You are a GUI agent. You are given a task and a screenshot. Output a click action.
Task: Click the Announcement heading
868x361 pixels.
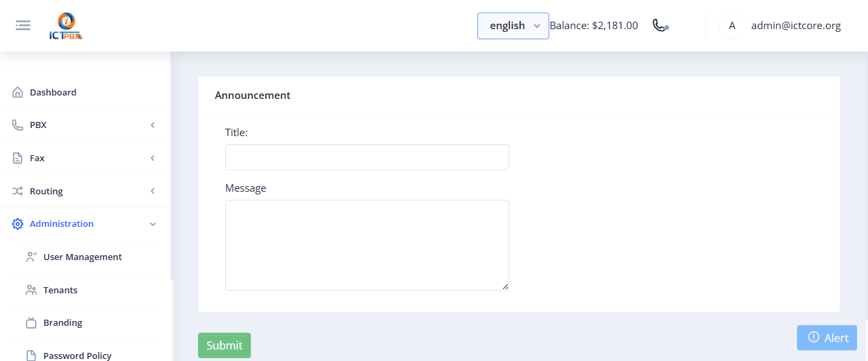click(252, 95)
